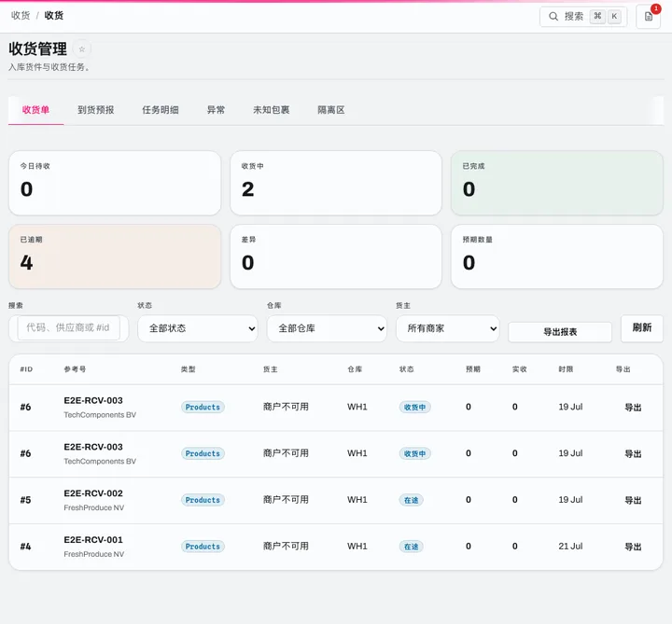Image resolution: width=672 pixels, height=624 pixels.
Task: Click the 差异 stat card
Action: 336,257
